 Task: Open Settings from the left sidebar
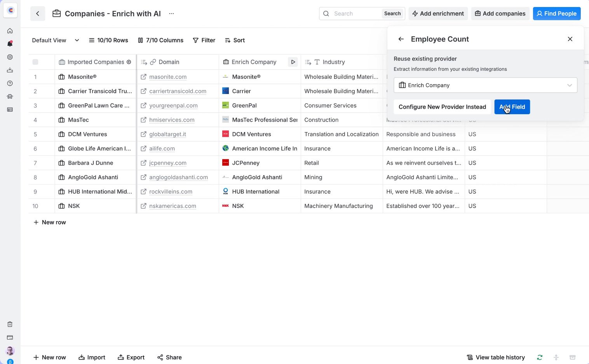click(x=10, y=57)
